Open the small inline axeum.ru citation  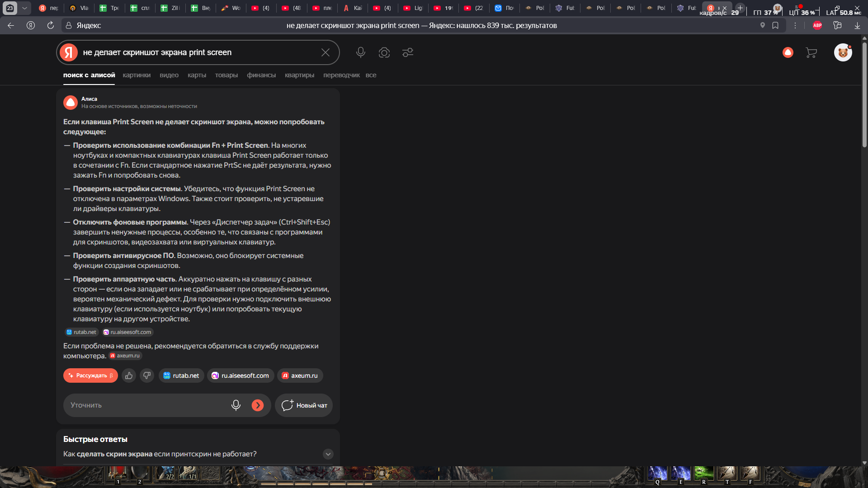(125, 356)
